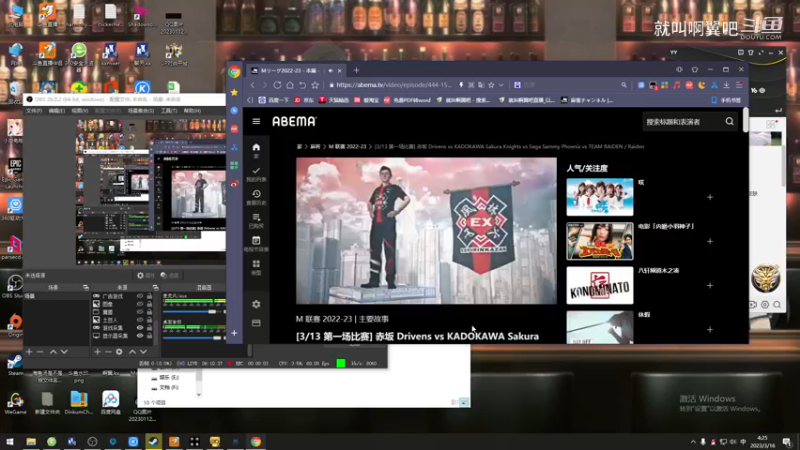The image size is (800, 450).
Task: Collapse the bookmarks bar with left chevron
Action: point(250,100)
